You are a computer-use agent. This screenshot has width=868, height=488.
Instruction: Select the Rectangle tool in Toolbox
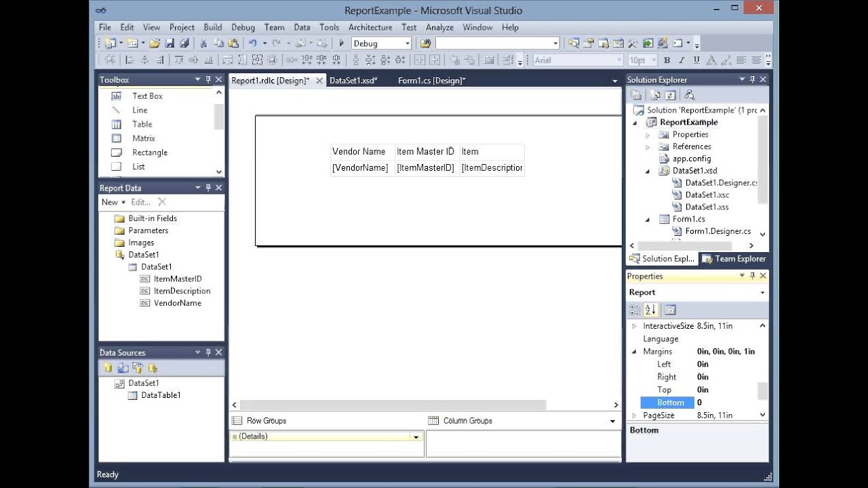(150, 152)
